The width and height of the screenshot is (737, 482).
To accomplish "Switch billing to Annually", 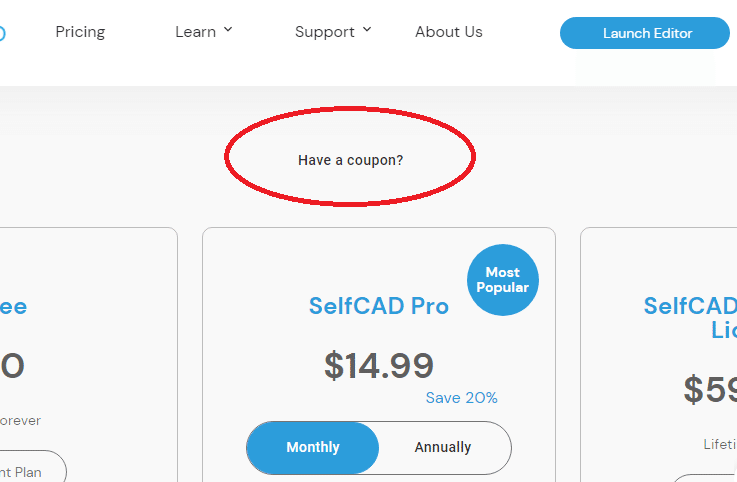I will pos(443,447).
